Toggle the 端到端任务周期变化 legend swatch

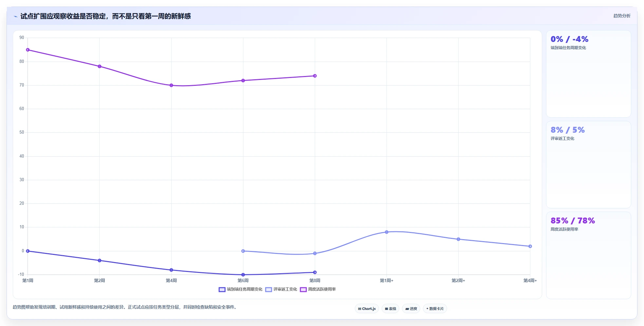coord(222,290)
